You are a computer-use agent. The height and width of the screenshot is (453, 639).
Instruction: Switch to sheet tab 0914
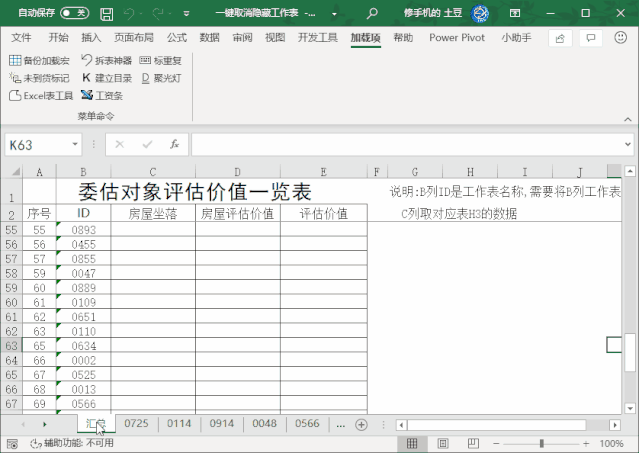(x=222, y=424)
